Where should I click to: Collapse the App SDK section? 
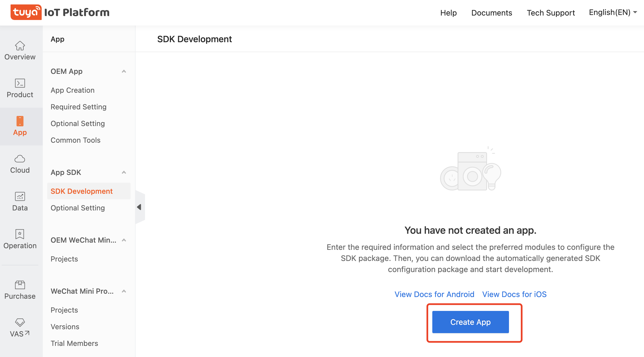124,172
